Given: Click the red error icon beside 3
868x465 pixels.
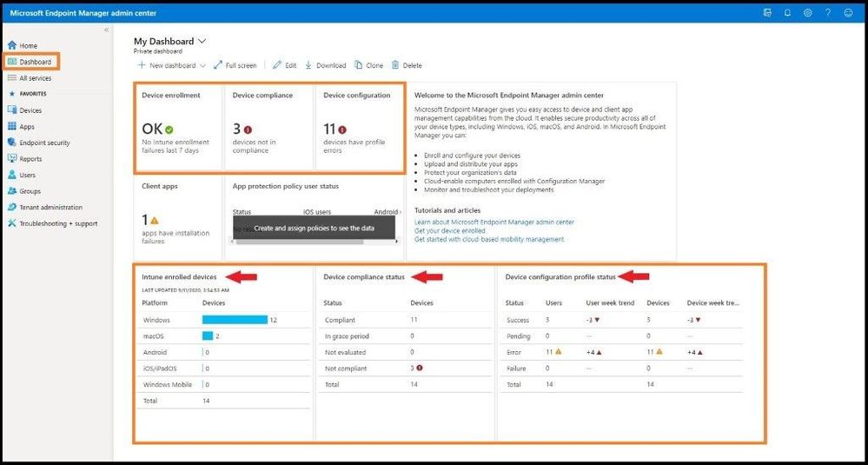Looking at the screenshot, I should [248, 130].
